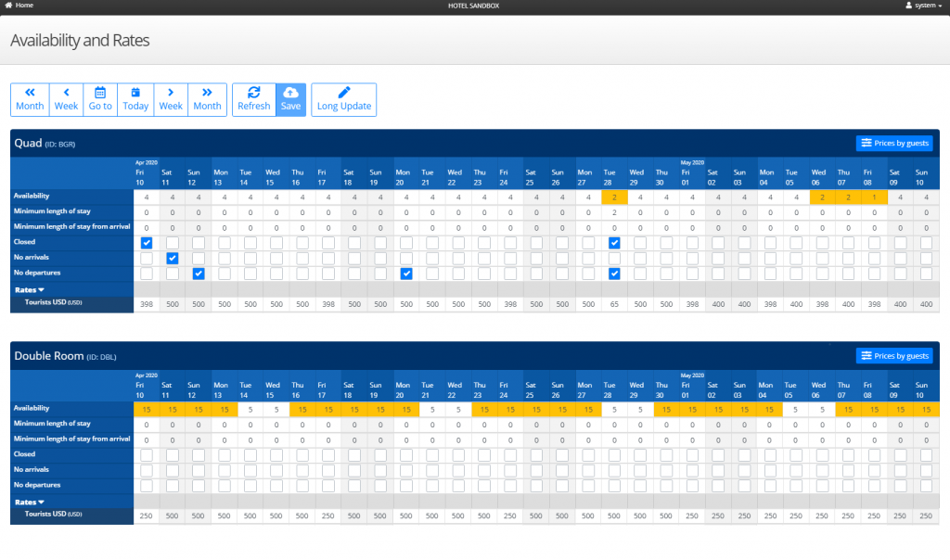Uncheck No departures for Quad on Mon 20
This screenshot has width=950, height=560.
coord(406,274)
